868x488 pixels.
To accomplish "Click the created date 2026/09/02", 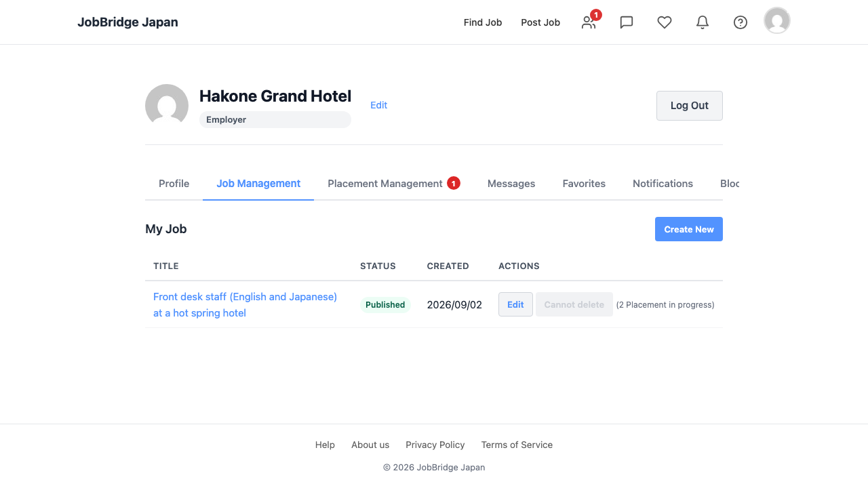I will coord(454,305).
